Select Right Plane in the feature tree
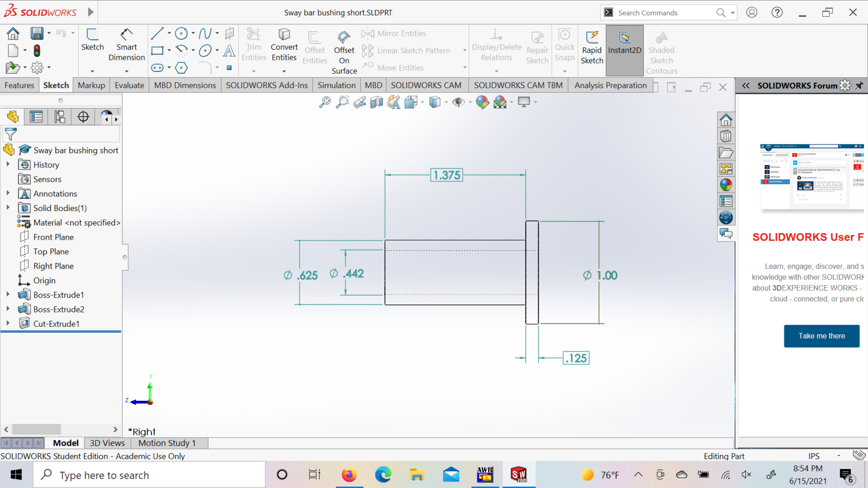Screen dimensions: 868x488 pyautogui.click(x=53, y=266)
